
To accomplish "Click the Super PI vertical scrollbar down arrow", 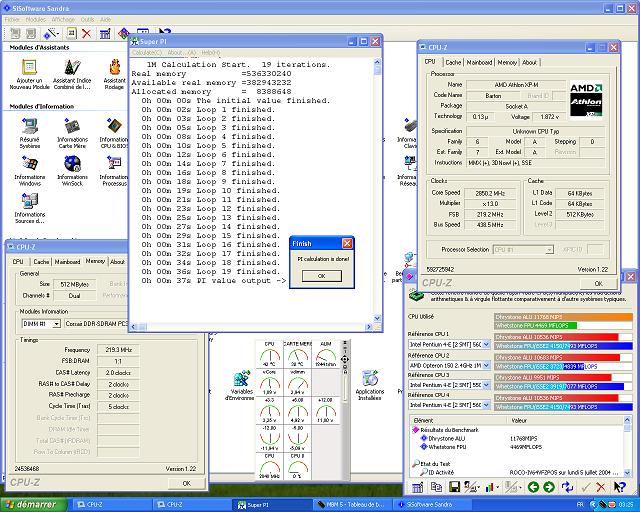I will (x=377, y=318).
